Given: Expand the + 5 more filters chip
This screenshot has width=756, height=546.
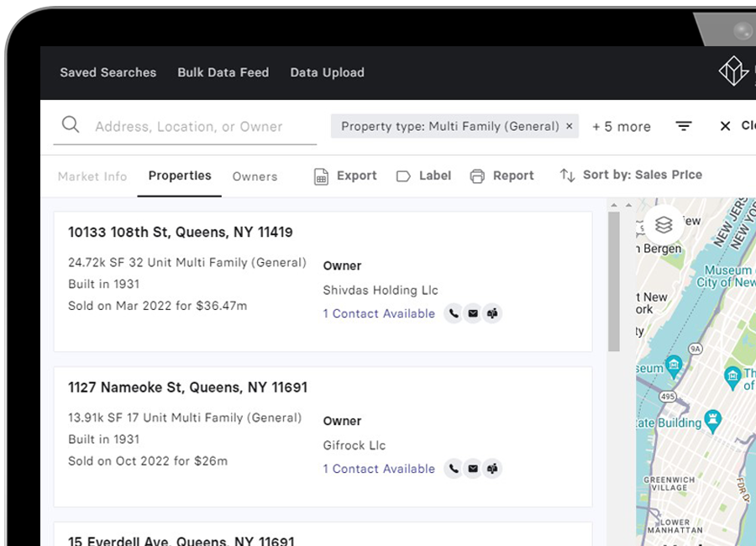Looking at the screenshot, I should [621, 126].
